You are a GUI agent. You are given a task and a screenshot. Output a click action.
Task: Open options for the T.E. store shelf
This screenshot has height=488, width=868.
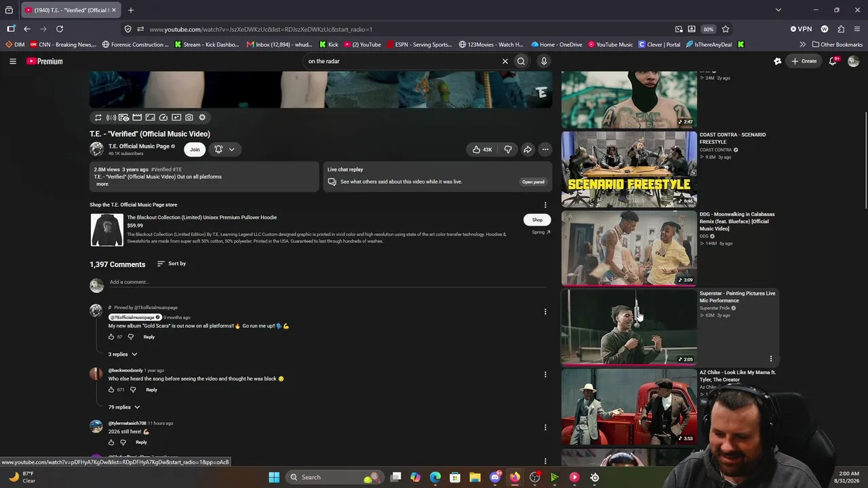coord(545,205)
